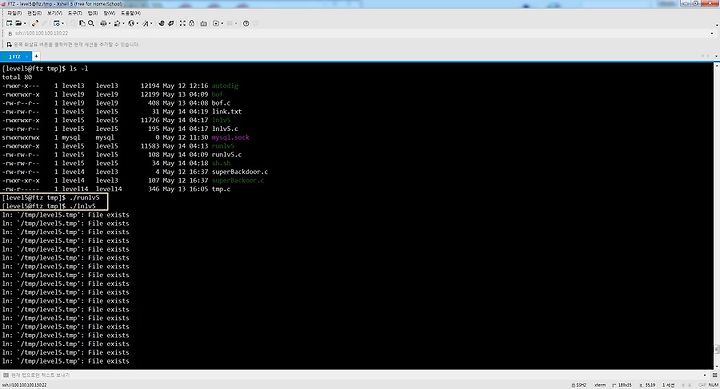Expand the Print dropdown arrow
The width and height of the screenshot is (720, 389).
109,23
